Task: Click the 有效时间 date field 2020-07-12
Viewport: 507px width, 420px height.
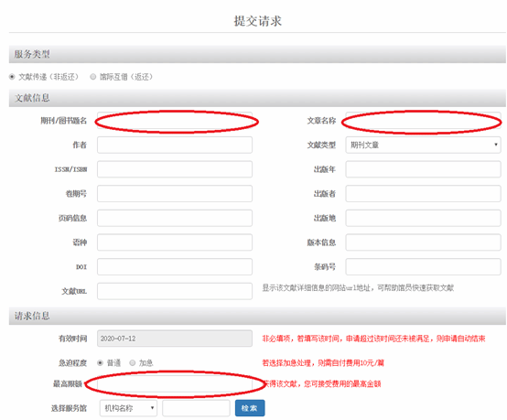Action: [x=175, y=339]
